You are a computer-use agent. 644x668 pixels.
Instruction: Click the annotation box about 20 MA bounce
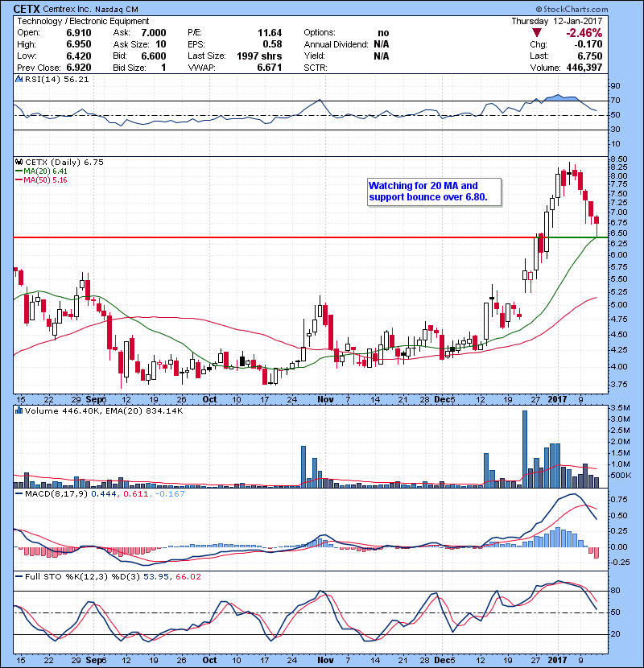(x=434, y=192)
